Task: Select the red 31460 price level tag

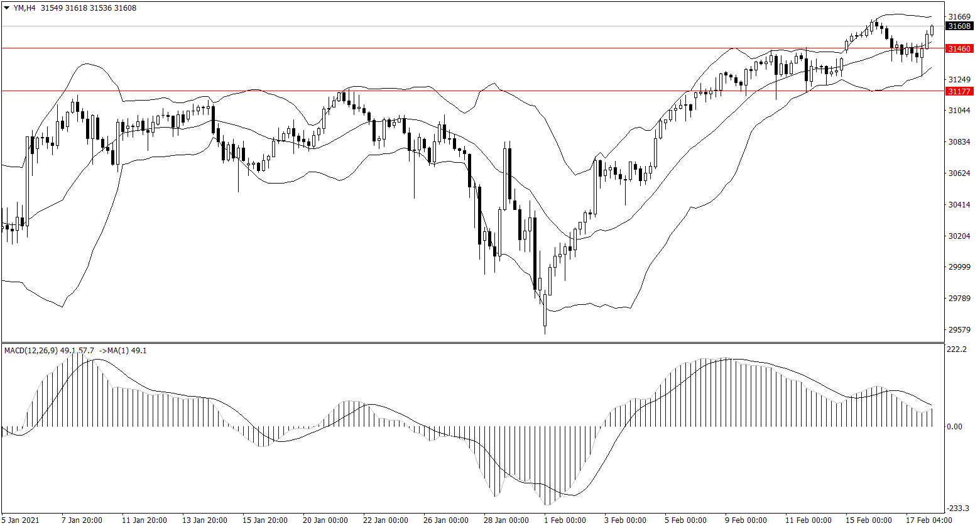Action: tap(959, 48)
